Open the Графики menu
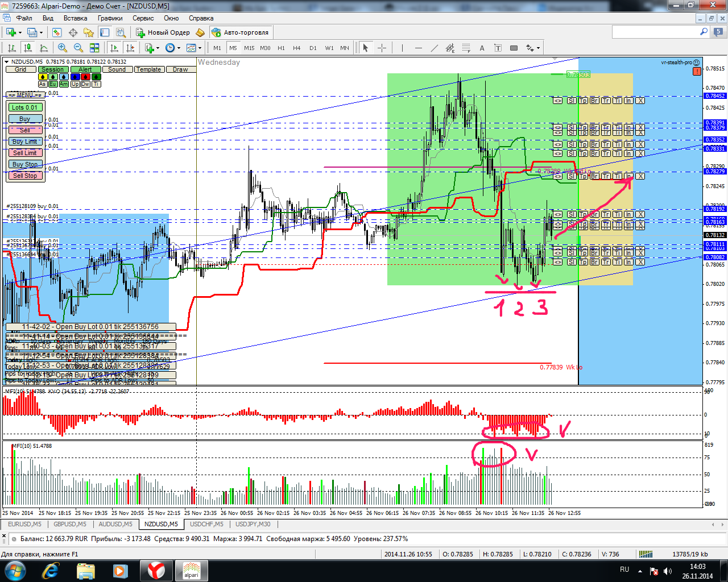The width and height of the screenshot is (728, 582). point(110,18)
